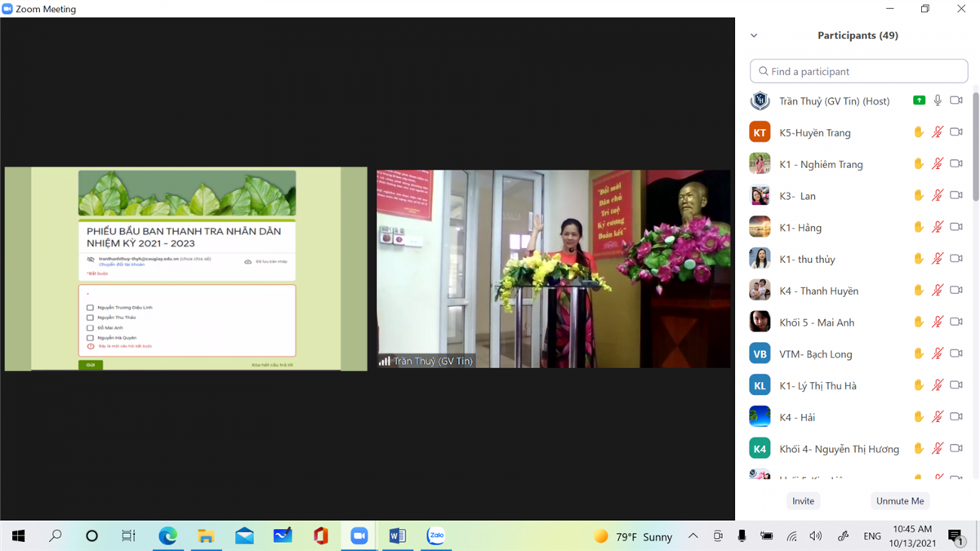Click the green screen share icon for host Trần Thuỷ
The height and width of the screenshot is (551, 980).
click(x=919, y=100)
